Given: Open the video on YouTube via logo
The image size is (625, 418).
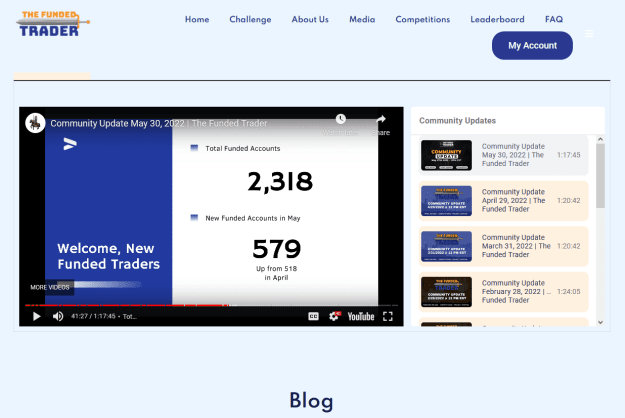Looking at the screenshot, I should tap(361, 316).
